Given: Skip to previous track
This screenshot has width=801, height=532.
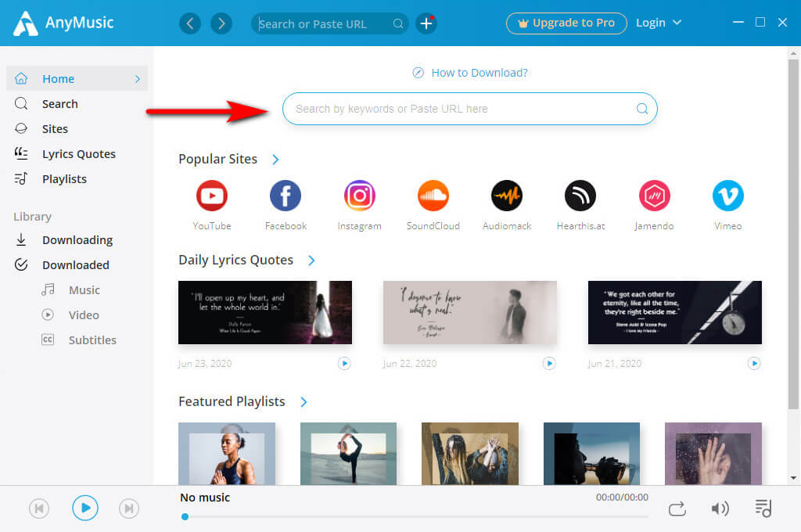Looking at the screenshot, I should point(39,509).
